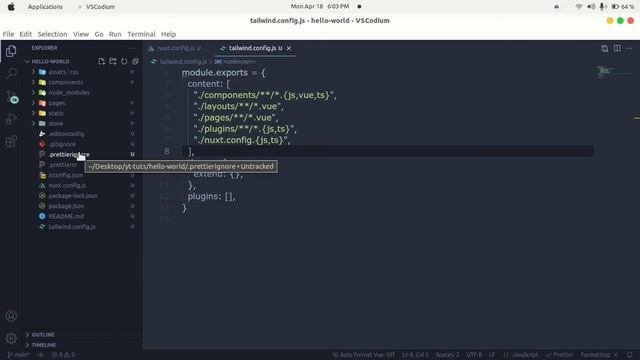Open the Edit menu
Viewport: 640px width, 360px height.
[25, 34]
